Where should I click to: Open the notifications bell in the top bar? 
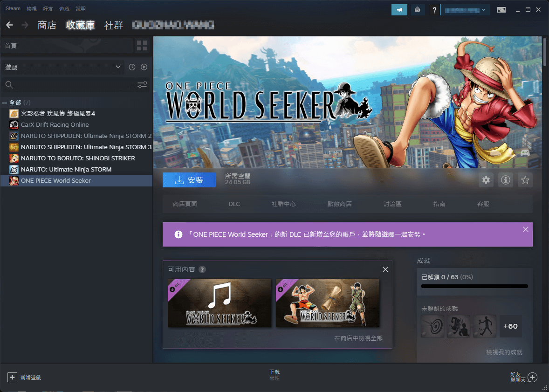pyautogui.click(x=417, y=9)
